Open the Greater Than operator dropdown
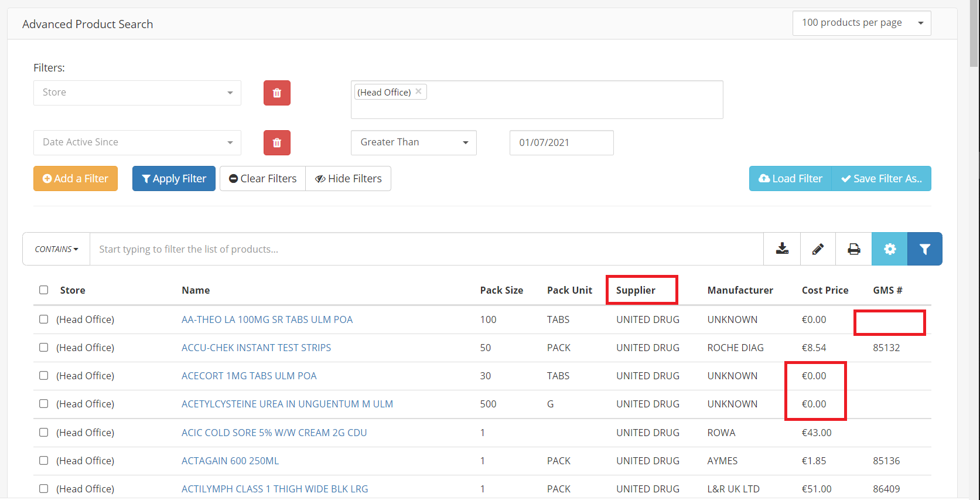The width and height of the screenshot is (980, 500). click(x=414, y=142)
